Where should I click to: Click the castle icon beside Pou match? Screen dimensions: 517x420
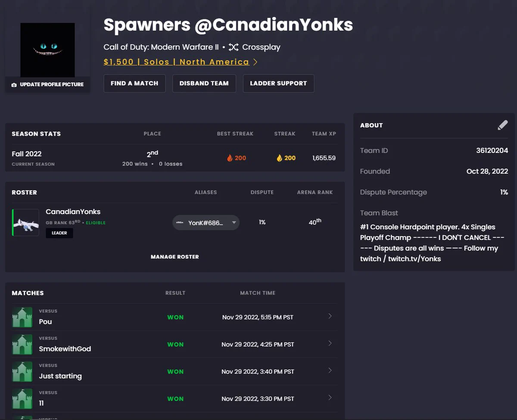(x=22, y=317)
